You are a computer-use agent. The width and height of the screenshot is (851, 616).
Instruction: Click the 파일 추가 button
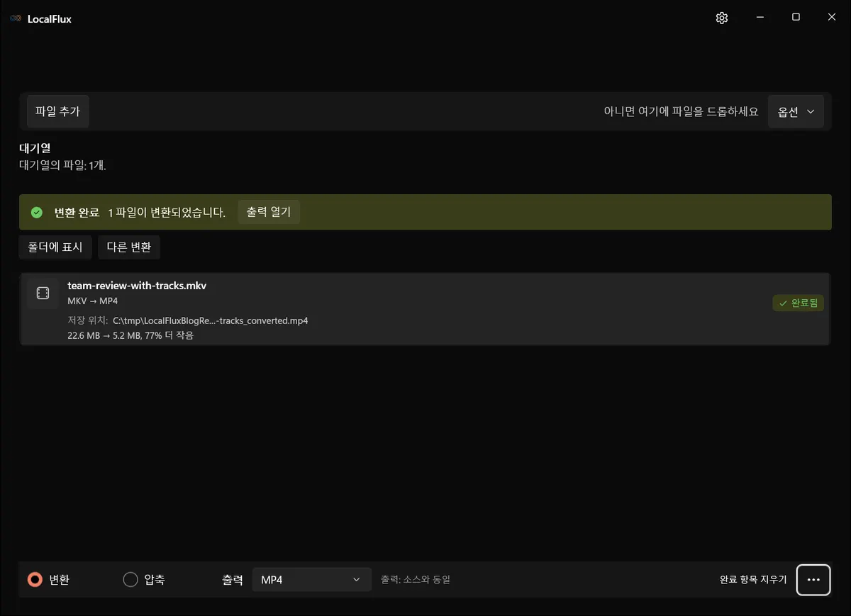point(58,111)
